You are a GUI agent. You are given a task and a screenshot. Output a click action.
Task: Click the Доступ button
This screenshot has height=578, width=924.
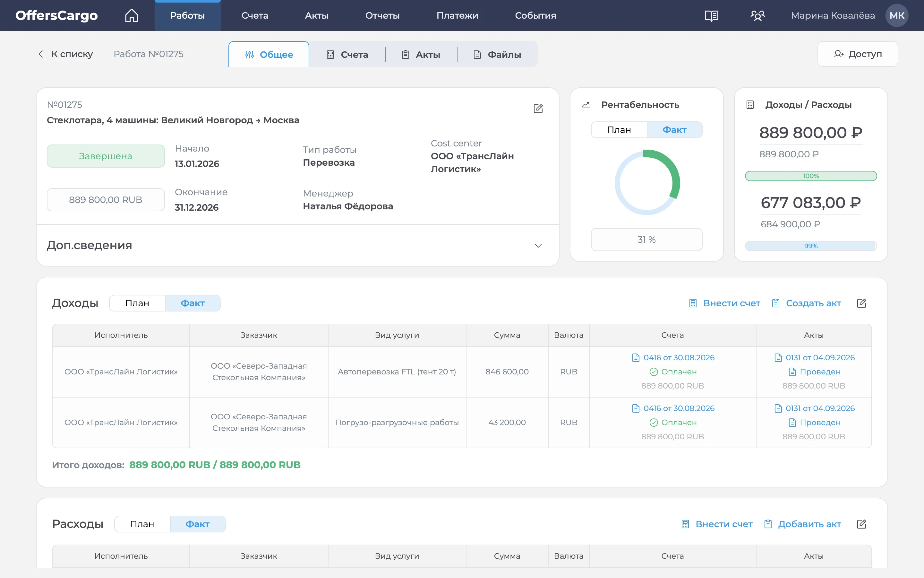click(858, 54)
